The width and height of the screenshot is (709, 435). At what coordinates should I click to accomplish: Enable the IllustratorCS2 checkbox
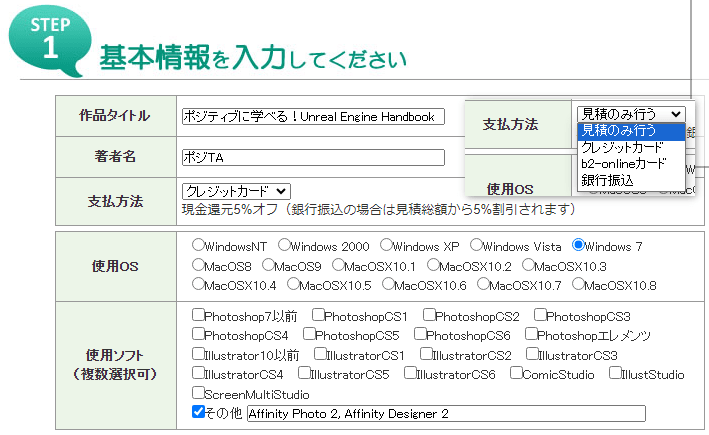pyautogui.click(x=426, y=353)
